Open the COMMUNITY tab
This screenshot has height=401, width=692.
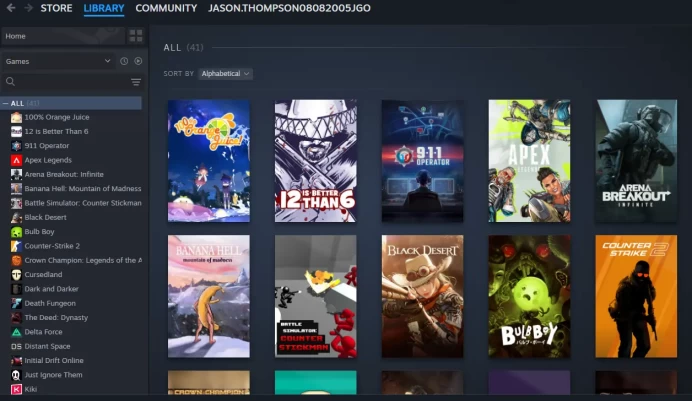click(166, 8)
